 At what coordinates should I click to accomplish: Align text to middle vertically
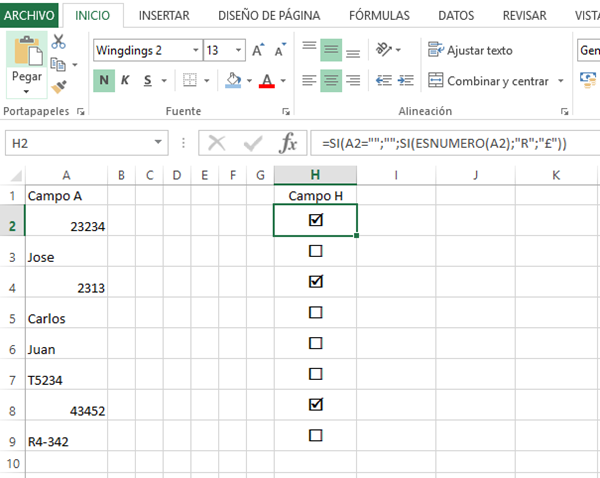(x=331, y=50)
